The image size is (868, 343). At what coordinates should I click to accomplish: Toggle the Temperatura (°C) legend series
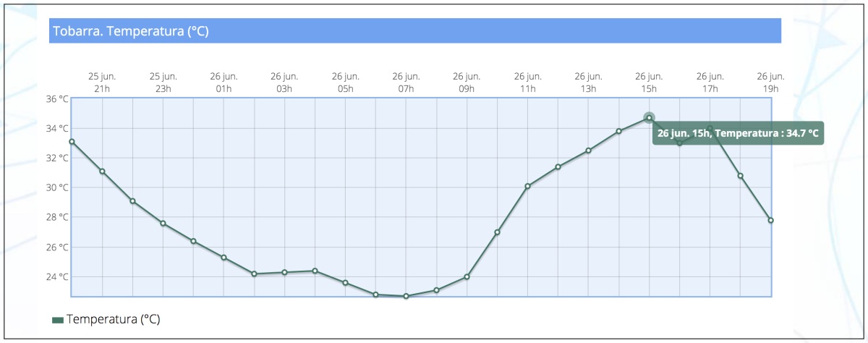(x=106, y=319)
